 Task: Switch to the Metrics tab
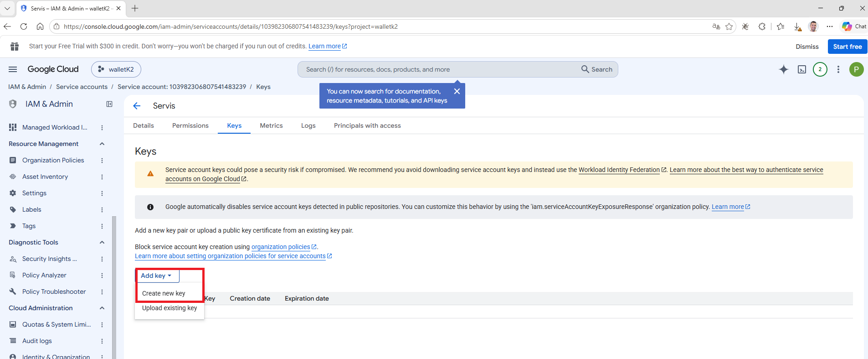(x=271, y=125)
